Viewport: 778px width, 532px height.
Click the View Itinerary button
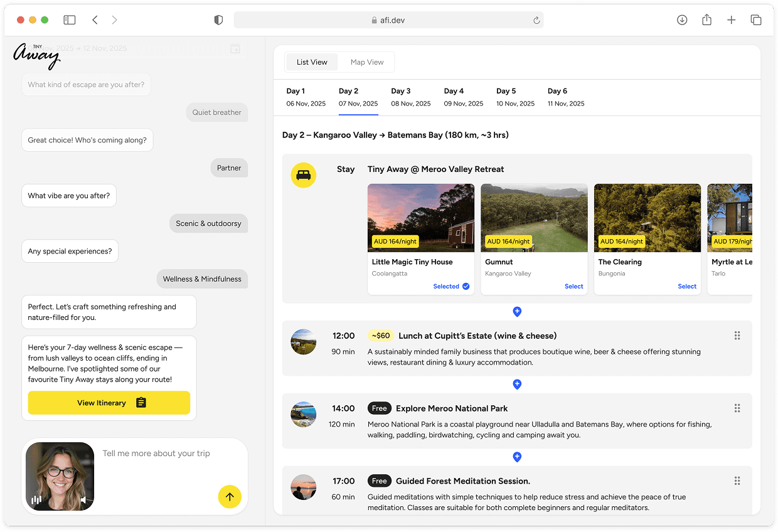click(109, 403)
